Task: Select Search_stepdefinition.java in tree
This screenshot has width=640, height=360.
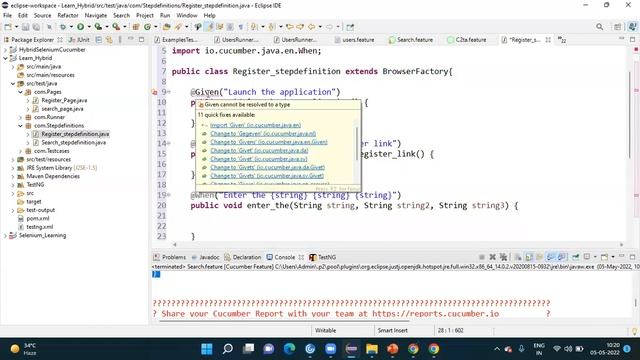Action: click(x=73, y=142)
